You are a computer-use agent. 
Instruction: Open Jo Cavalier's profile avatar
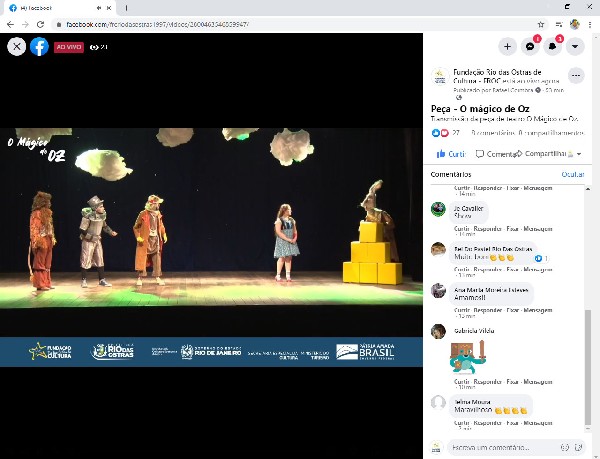click(438, 209)
